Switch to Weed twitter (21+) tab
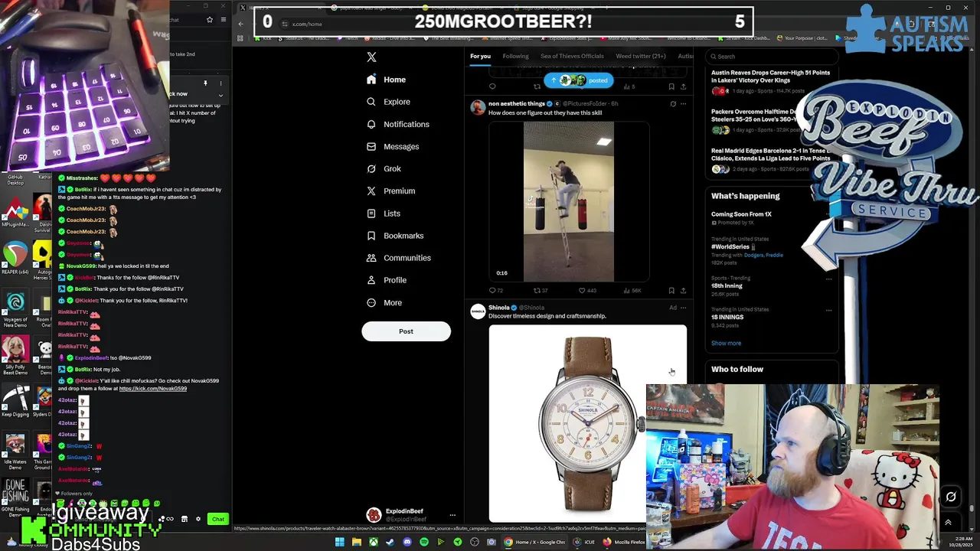This screenshot has height=551, width=980. tap(640, 56)
